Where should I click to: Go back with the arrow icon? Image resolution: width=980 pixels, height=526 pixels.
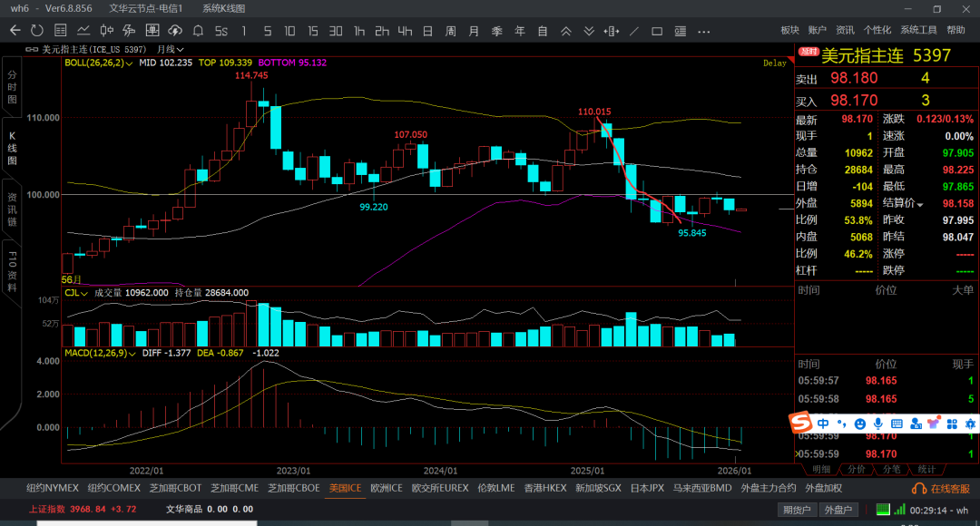(15, 31)
